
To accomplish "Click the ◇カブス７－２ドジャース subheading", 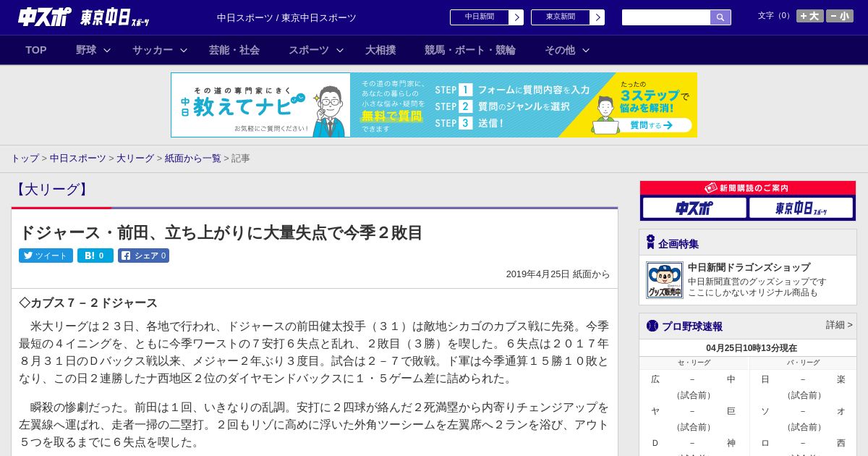I will tap(88, 303).
